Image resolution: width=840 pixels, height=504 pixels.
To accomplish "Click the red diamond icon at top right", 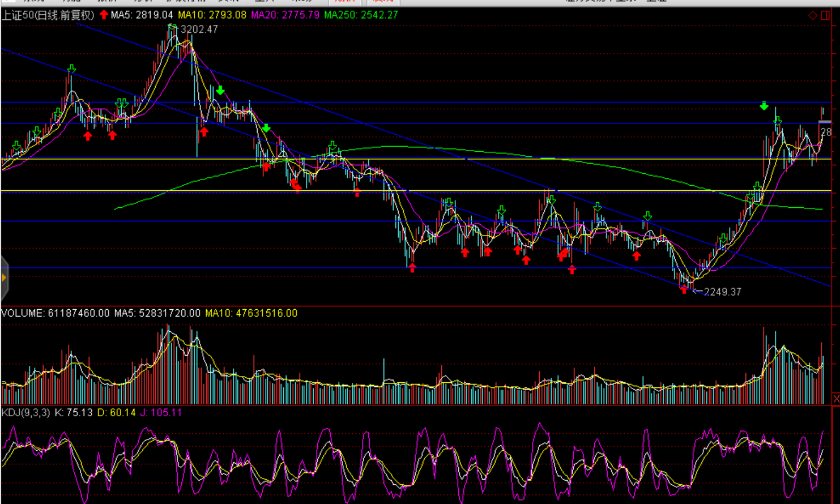I will pos(813,15).
